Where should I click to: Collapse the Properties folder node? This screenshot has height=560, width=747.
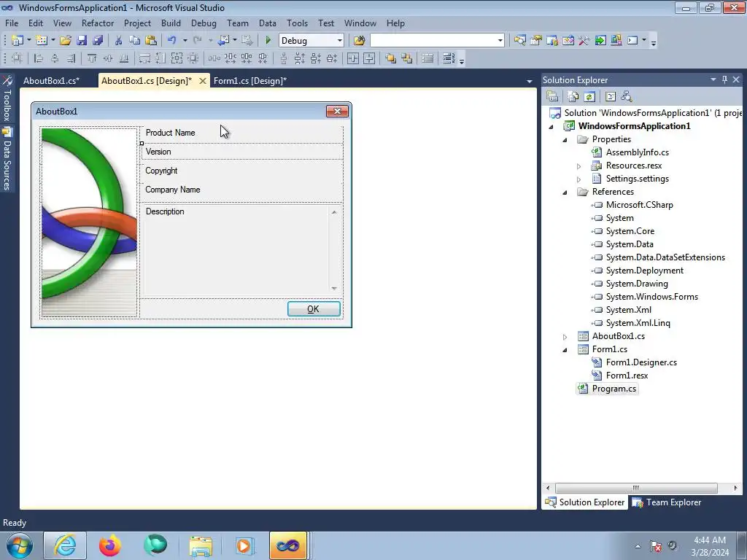tap(565, 140)
